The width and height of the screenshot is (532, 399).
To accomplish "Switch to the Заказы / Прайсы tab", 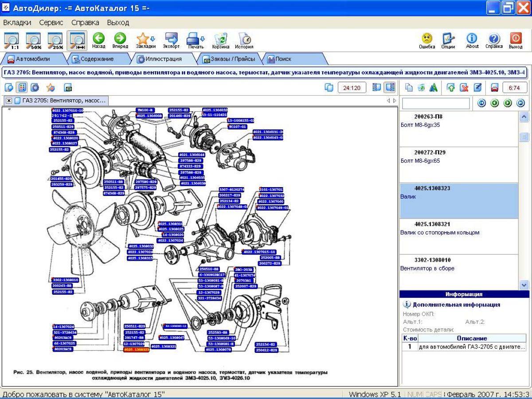I will (x=228, y=59).
